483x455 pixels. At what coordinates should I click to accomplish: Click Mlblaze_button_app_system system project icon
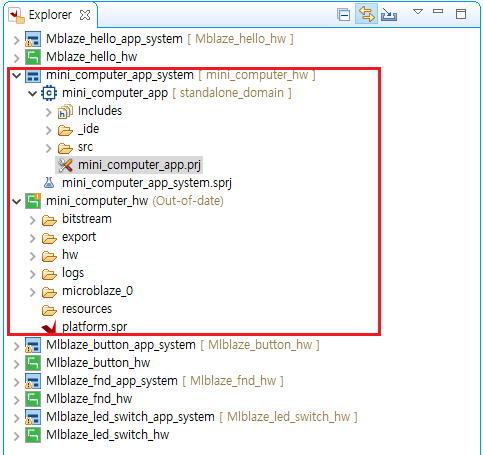pyautogui.click(x=33, y=345)
